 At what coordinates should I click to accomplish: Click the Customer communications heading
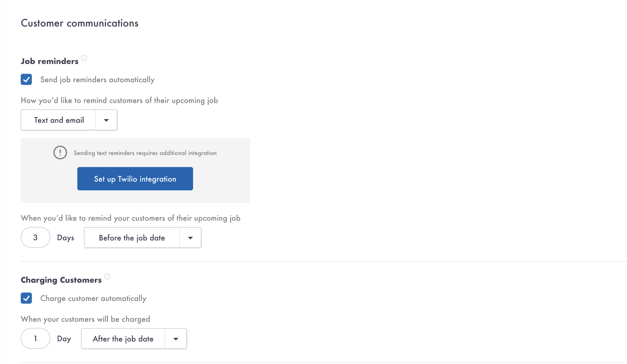click(x=79, y=23)
